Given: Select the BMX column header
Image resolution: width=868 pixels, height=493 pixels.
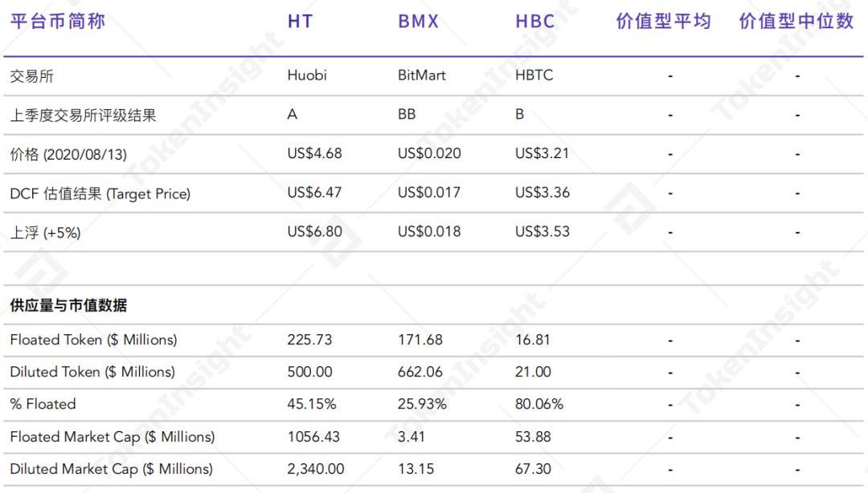Looking at the screenshot, I should point(419,22).
